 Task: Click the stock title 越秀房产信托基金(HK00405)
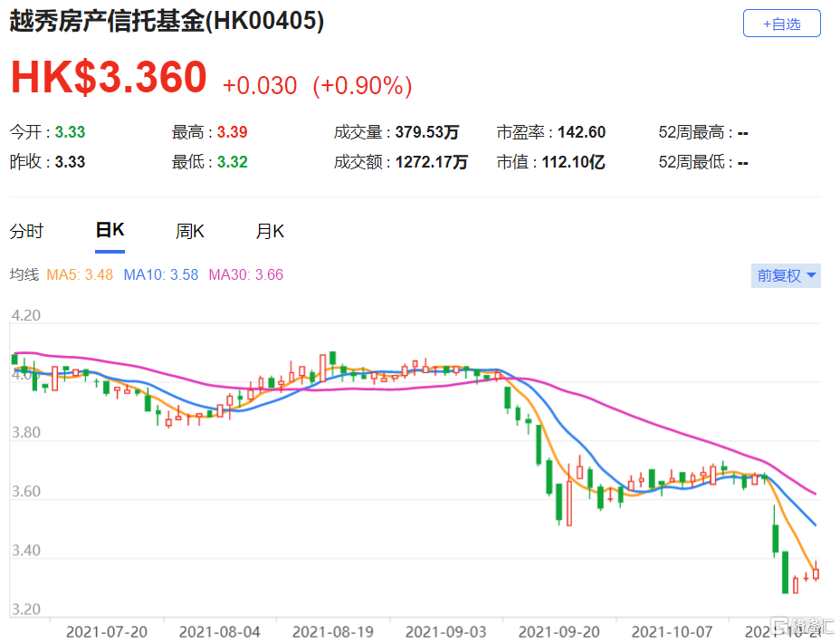coord(167,22)
